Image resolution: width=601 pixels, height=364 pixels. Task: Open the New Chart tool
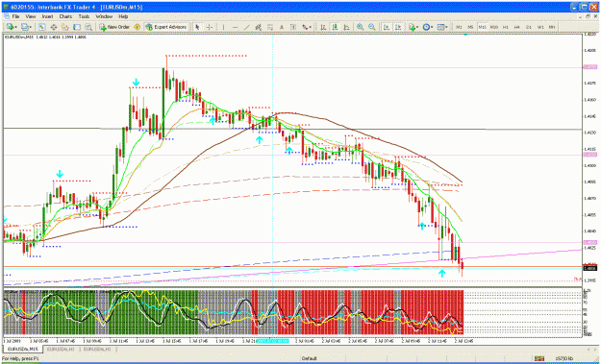pos(10,27)
